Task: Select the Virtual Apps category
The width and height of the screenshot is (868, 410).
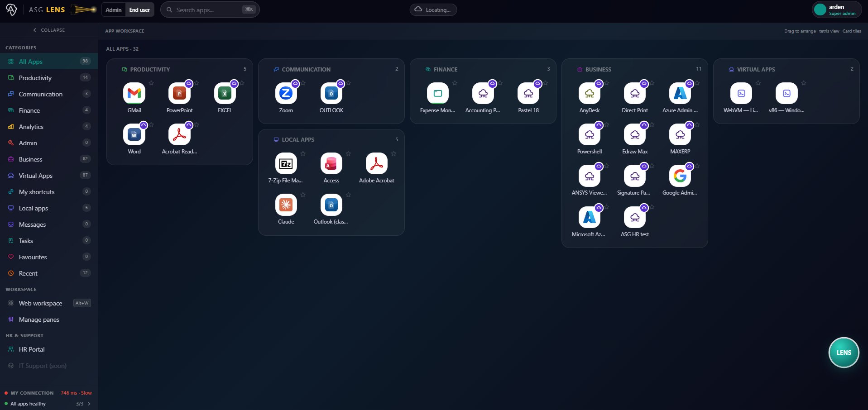Action: pos(49,176)
